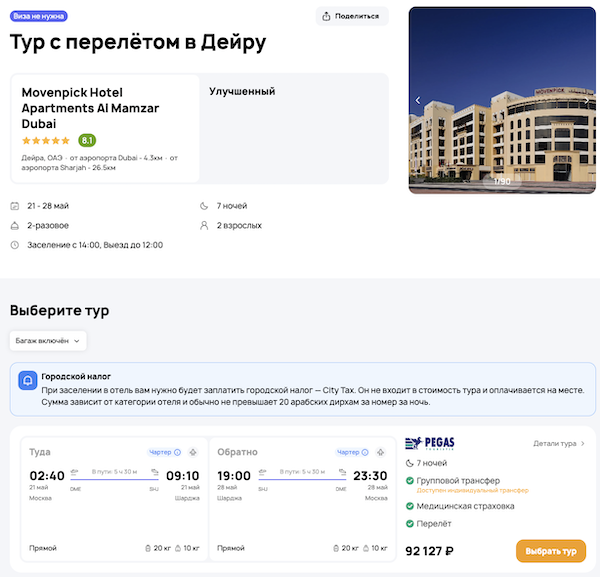Click the Перелёт checkmark
The width and height of the screenshot is (600, 577).
410,523
